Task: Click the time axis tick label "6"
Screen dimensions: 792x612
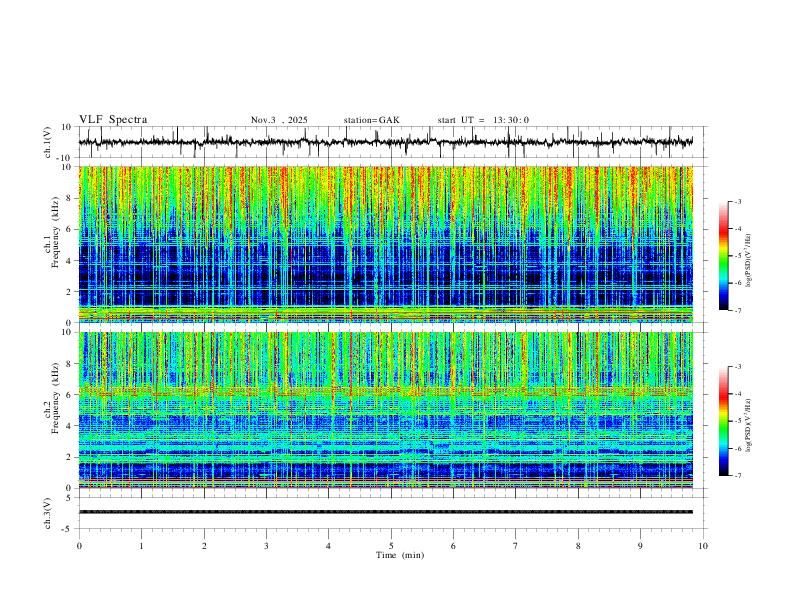Action: [454, 546]
